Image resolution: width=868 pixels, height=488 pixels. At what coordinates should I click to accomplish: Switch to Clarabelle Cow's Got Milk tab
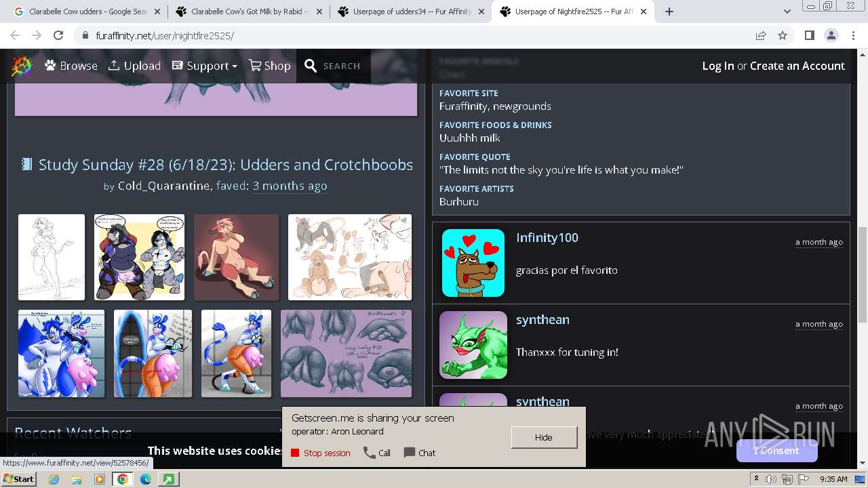click(x=248, y=12)
